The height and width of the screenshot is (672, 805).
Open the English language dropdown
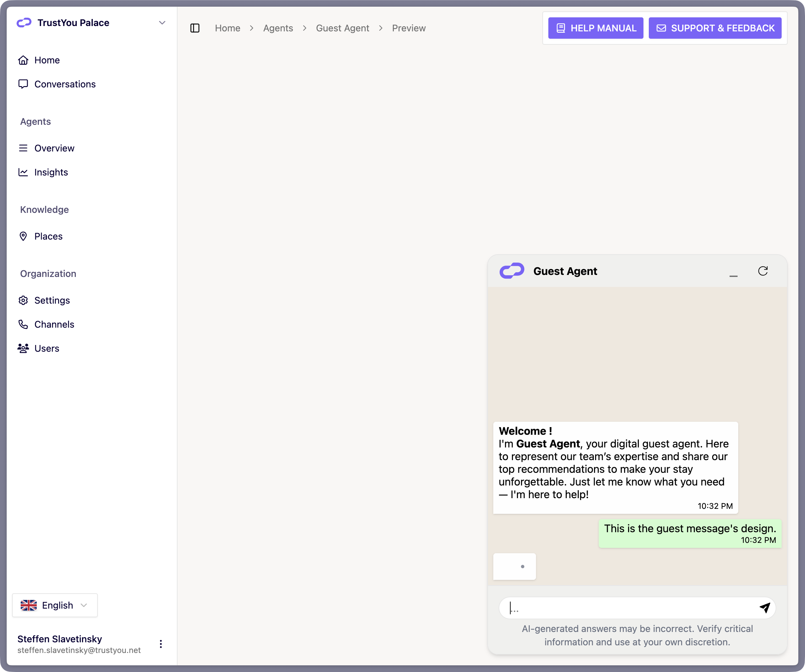click(x=55, y=605)
